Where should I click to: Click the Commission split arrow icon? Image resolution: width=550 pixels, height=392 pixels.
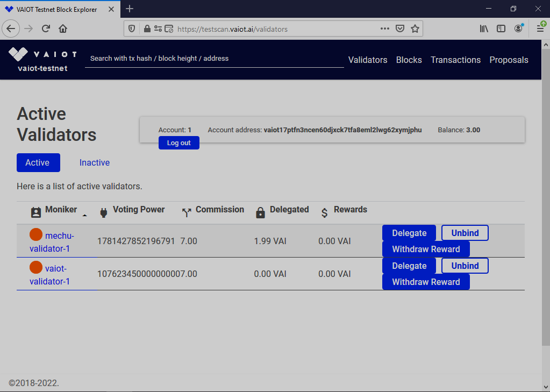pyautogui.click(x=186, y=212)
